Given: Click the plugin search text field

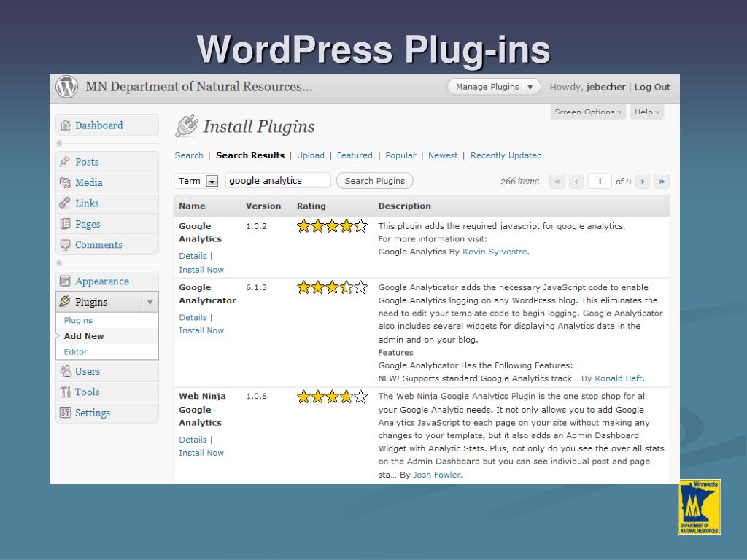Looking at the screenshot, I should coord(278,181).
